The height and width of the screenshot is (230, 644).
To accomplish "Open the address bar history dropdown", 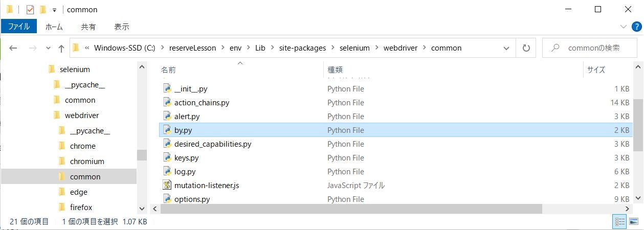I will (x=506, y=48).
